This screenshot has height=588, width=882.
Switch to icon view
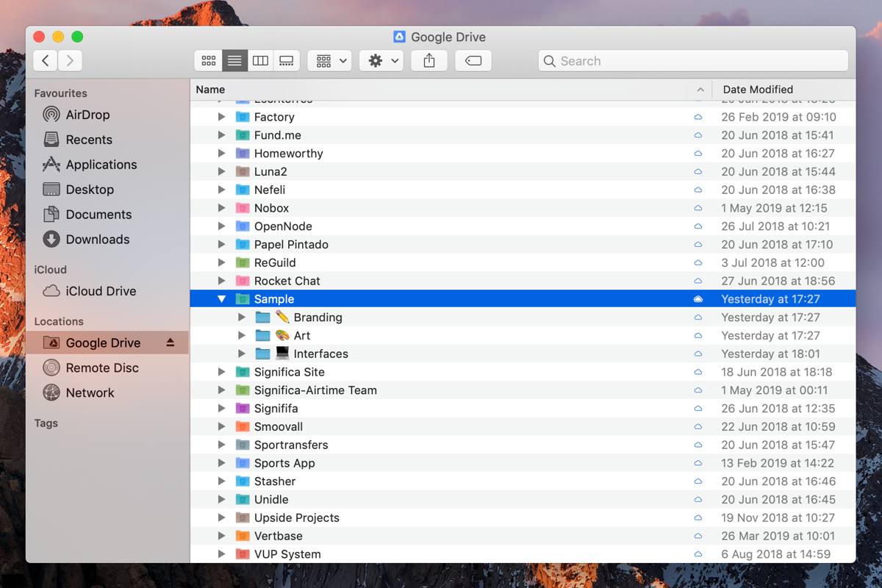[x=209, y=61]
